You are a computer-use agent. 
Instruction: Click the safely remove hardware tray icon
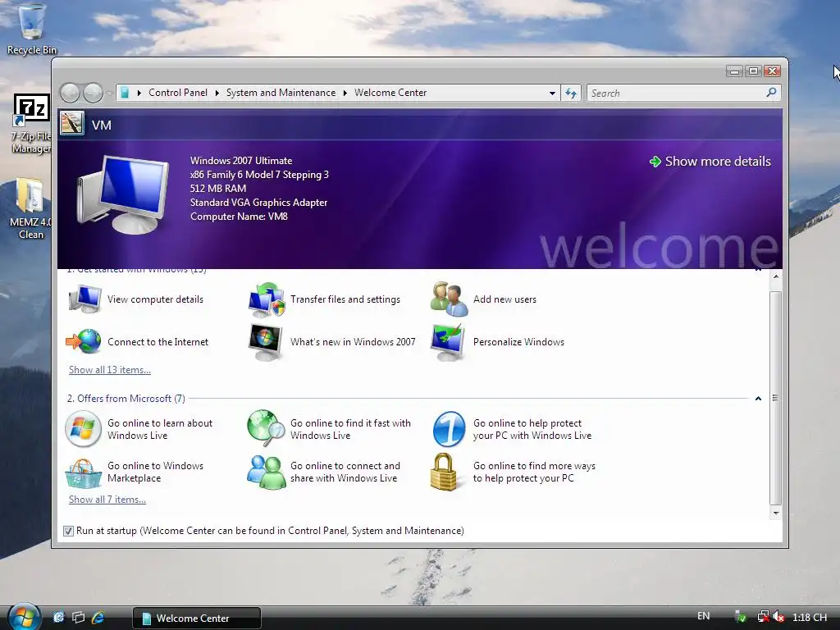click(x=741, y=617)
